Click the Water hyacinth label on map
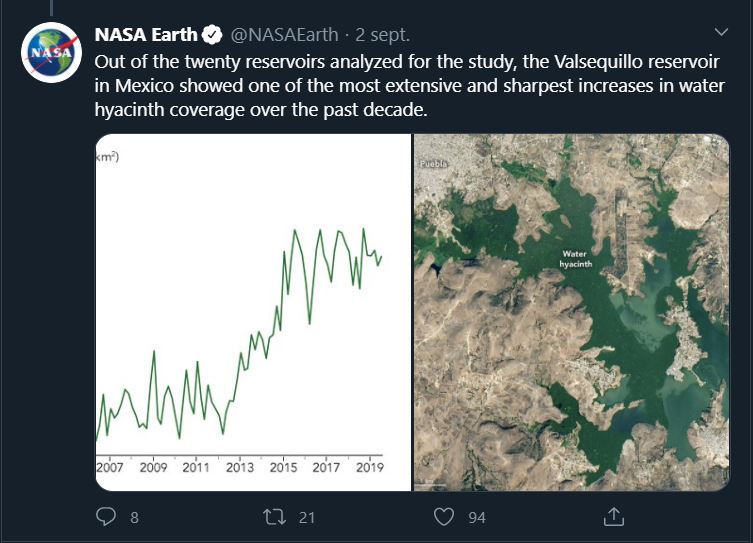Image resolution: width=753 pixels, height=543 pixels. click(x=575, y=259)
